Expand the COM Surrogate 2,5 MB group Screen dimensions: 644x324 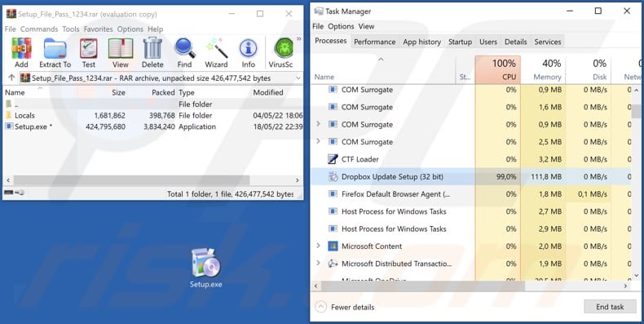pyautogui.click(x=318, y=141)
